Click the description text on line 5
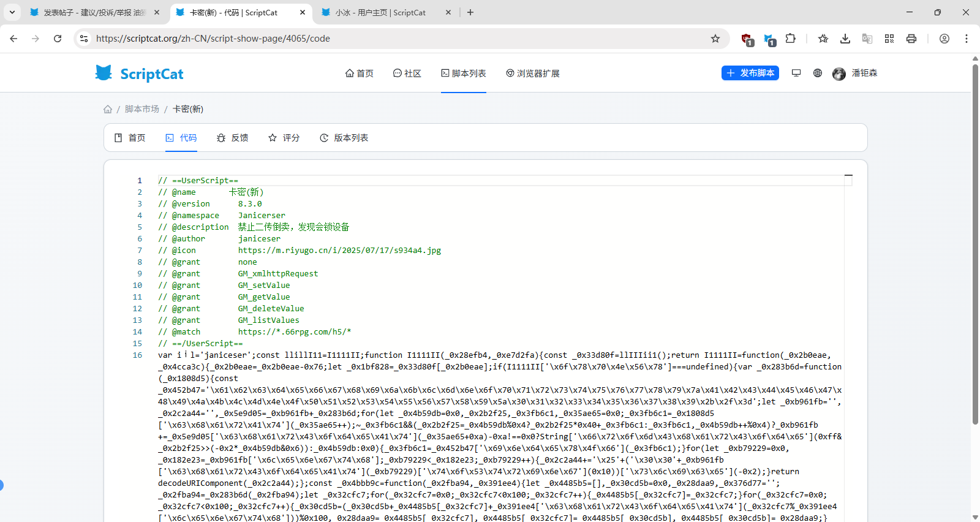 point(293,227)
